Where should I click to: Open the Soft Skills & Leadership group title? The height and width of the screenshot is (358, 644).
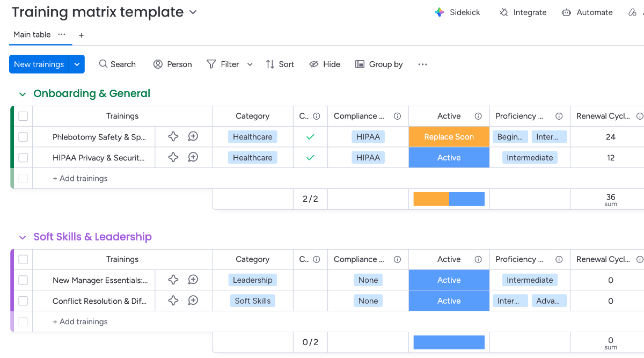[92, 237]
